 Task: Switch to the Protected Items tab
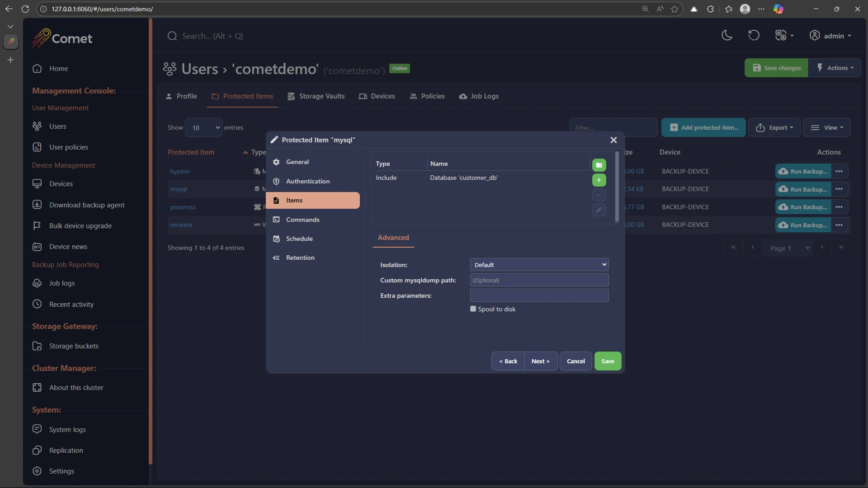click(x=242, y=96)
